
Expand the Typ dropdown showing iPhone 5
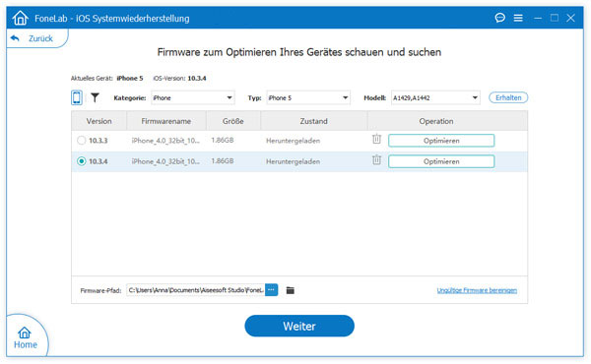(308, 97)
